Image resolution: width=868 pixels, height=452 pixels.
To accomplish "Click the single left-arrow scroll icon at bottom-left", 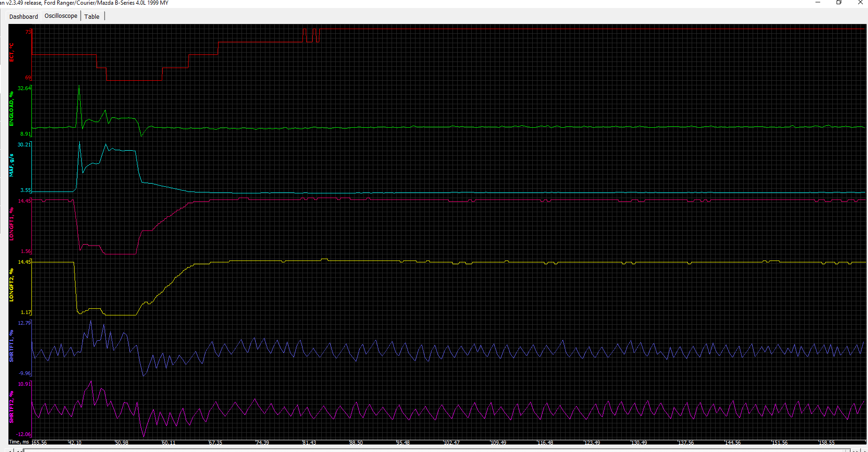I will pyautogui.click(x=10, y=450).
